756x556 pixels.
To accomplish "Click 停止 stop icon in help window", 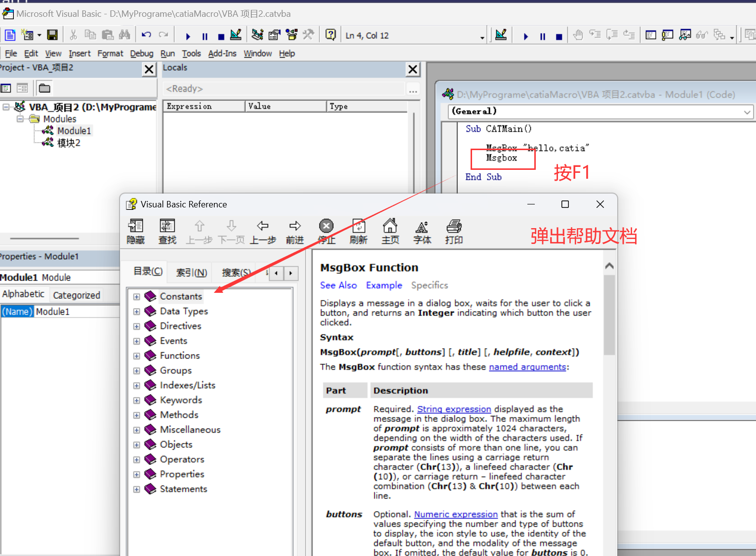I will coord(326,232).
